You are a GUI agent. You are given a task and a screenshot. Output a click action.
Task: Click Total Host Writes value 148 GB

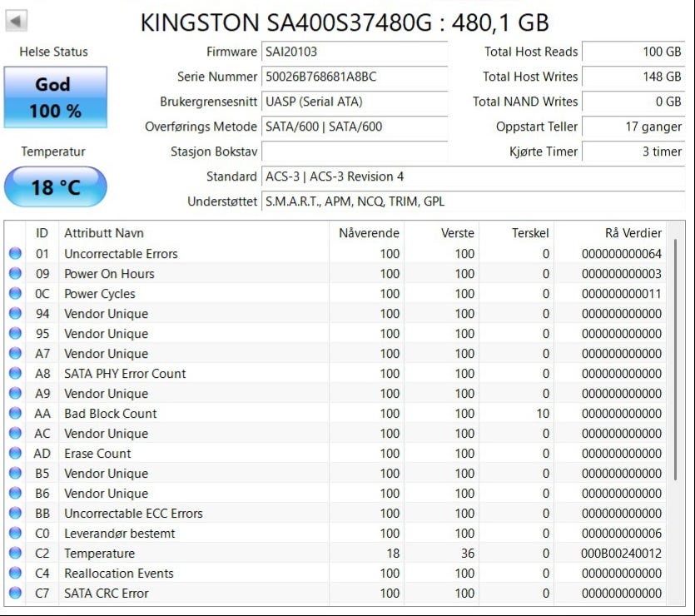point(633,77)
